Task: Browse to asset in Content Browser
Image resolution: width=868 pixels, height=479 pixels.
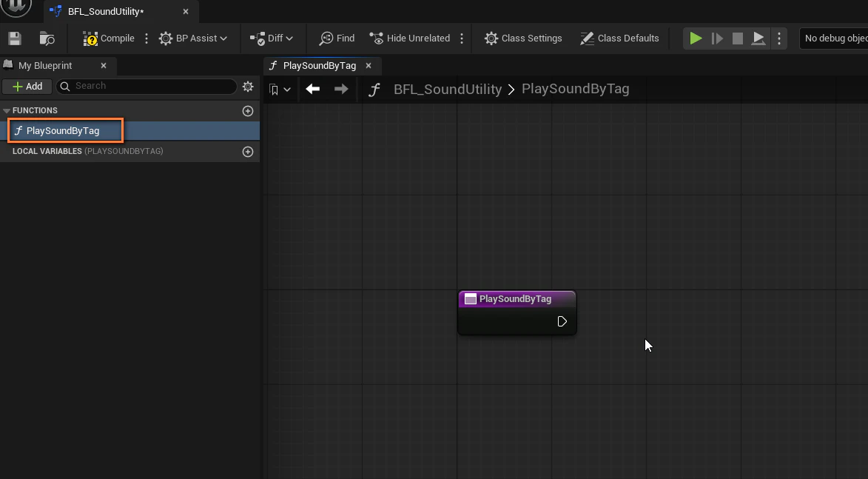Action: click(x=47, y=38)
